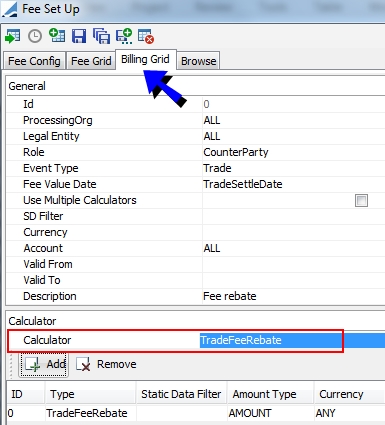
Task: Go to the Browse tab
Action: [x=198, y=61]
